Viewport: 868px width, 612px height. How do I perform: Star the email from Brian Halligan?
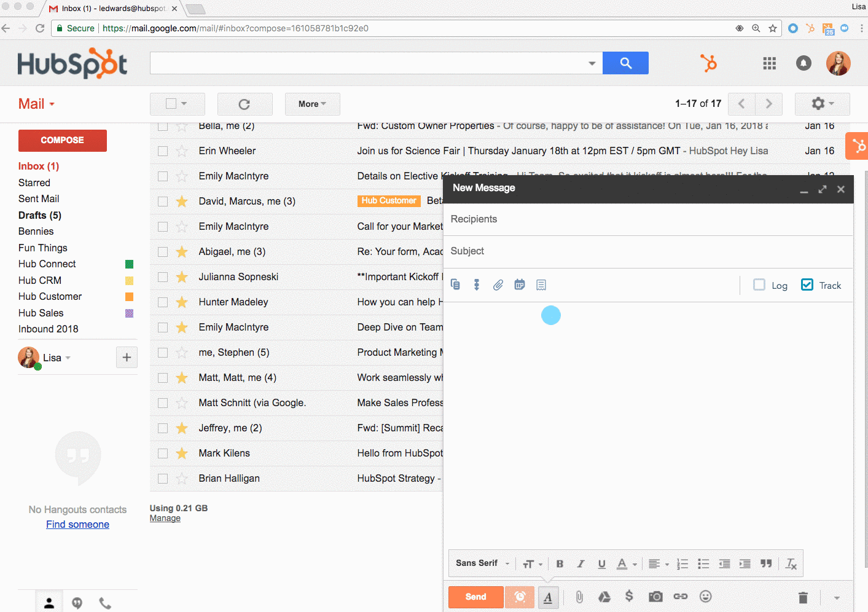click(181, 478)
